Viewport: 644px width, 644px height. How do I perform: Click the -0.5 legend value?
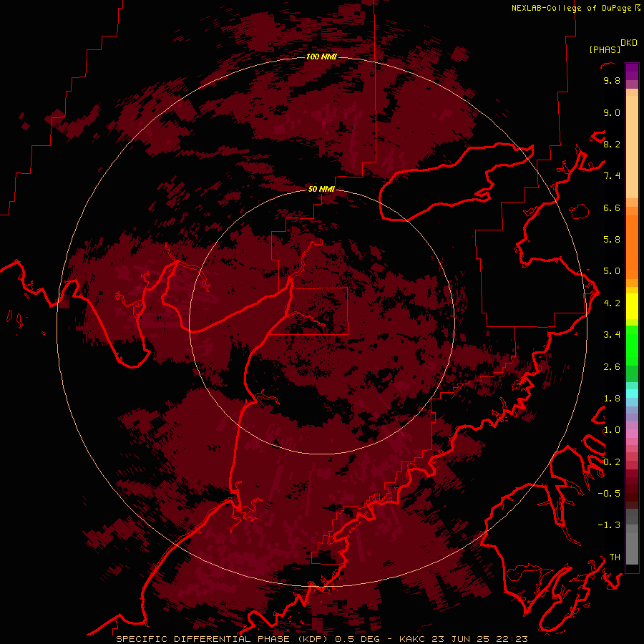(609, 494)
